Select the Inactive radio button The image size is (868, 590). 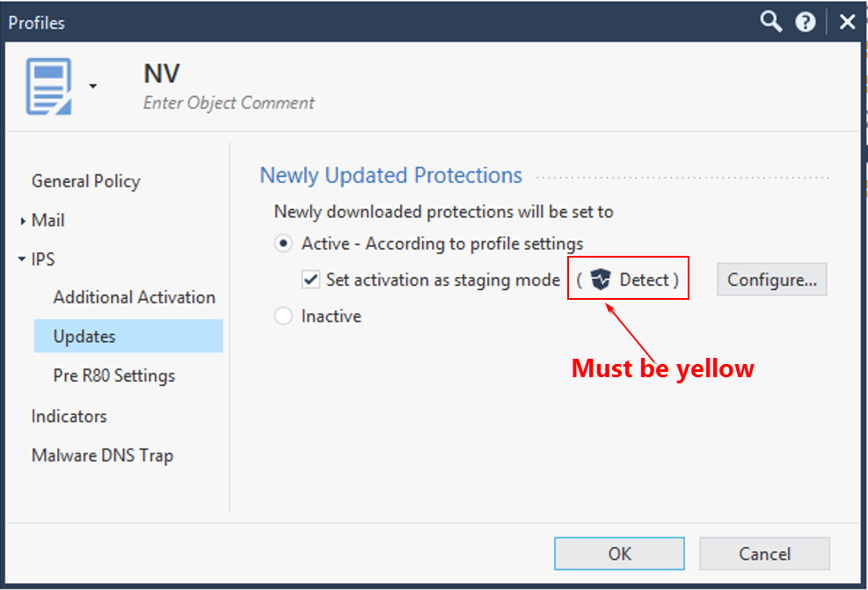click(x=283, y=315)
